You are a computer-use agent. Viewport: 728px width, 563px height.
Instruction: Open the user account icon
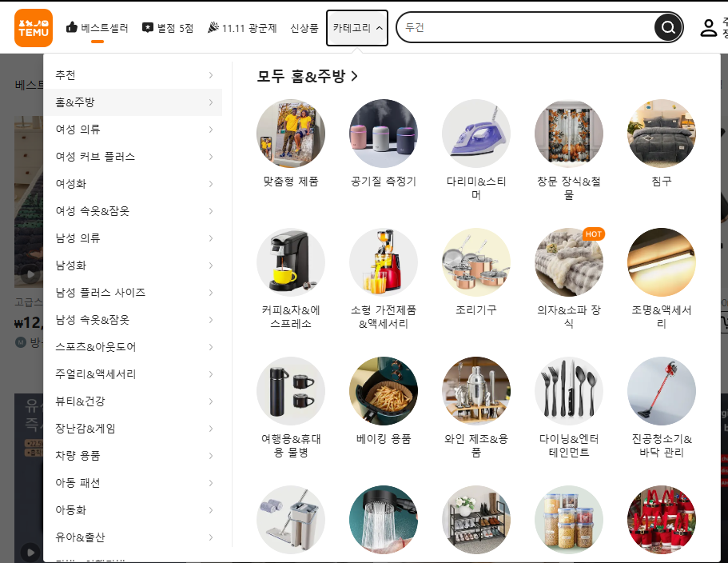pyautogui.click(x=709, y=28)
